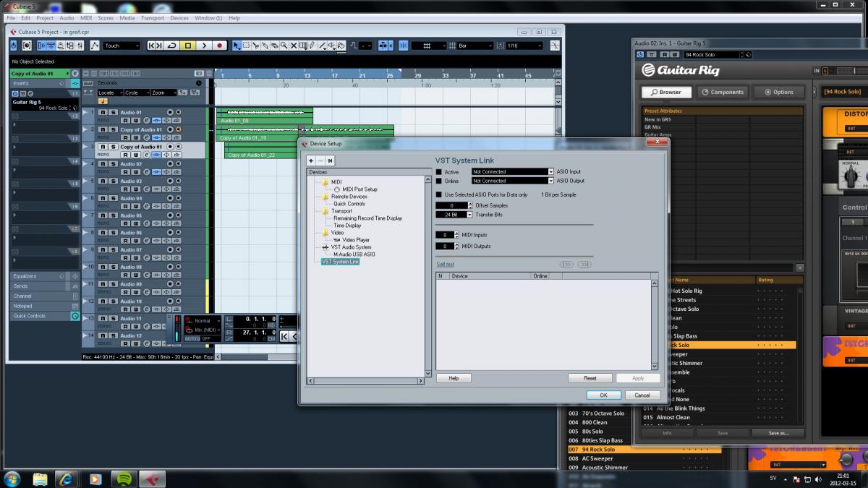Click the Play button in Cubase toolbar

[x=204, y=46]
